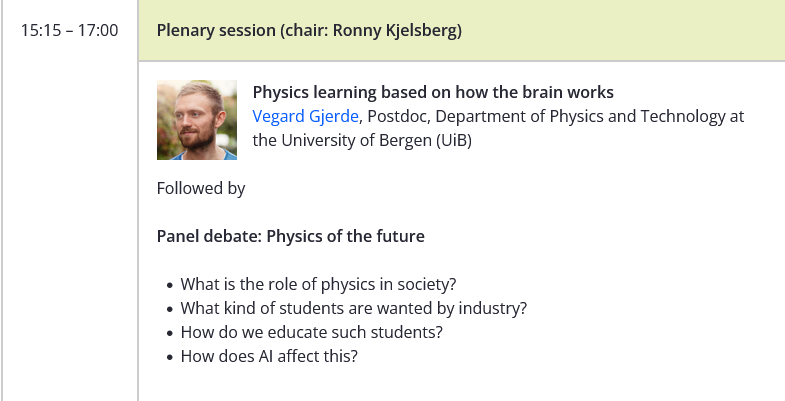The width and height of the screenshot is (785, 401).
Task: Click the bullet before 'How does AI'
Action: 170,357
